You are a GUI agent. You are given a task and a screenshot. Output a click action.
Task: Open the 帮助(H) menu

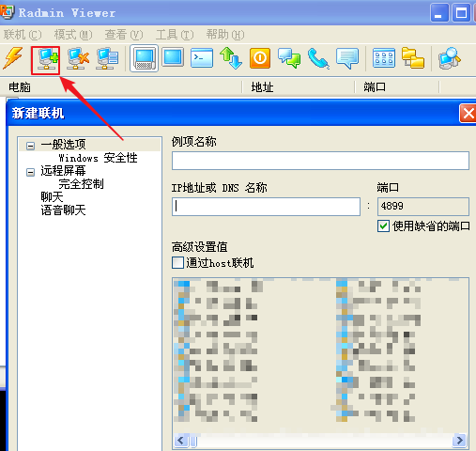click(225, 35)
